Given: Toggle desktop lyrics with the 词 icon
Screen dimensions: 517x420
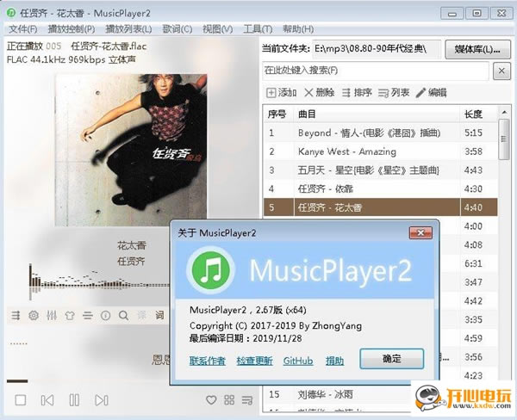Looking at the screenshot, I should point(159,316).
